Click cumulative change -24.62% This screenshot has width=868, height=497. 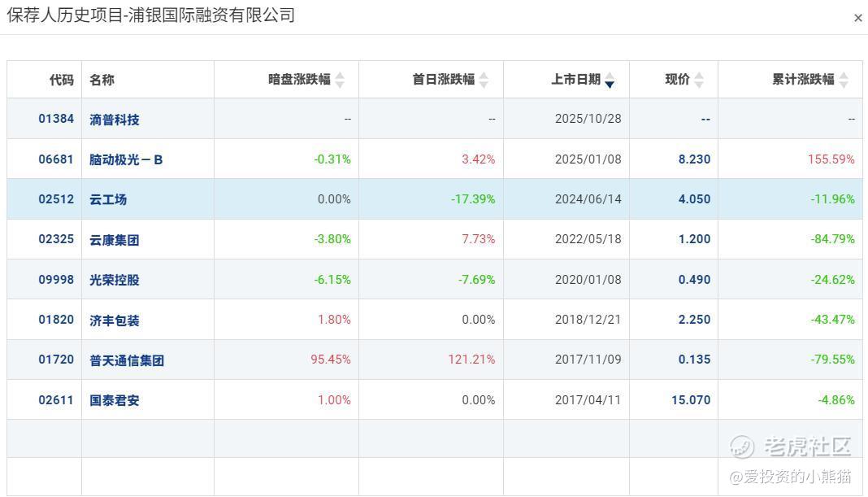pyautogui.click(x=832, y=279)
